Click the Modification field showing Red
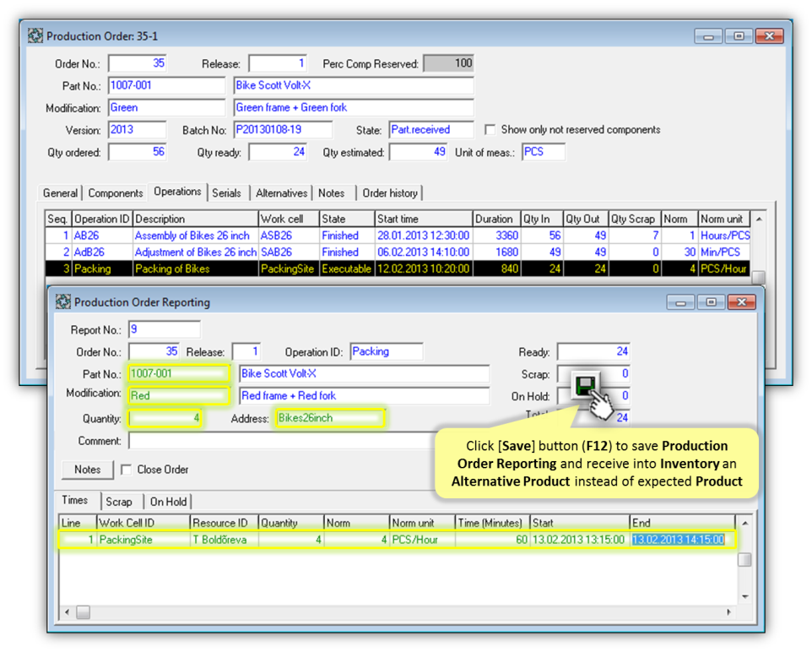Viewport: 812px width, 652px height. [179, 396]
